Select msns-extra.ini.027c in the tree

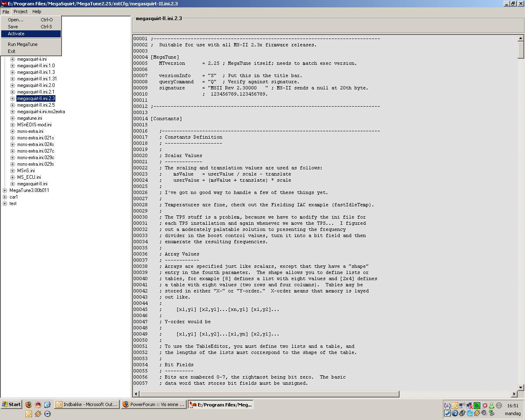[36, 151]
